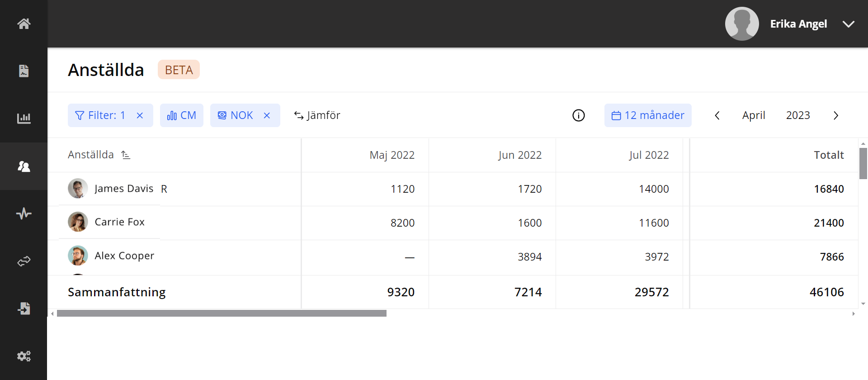Go to the next month arrow
The width and height of the screenshot is (868, 380).
(836, 115)
